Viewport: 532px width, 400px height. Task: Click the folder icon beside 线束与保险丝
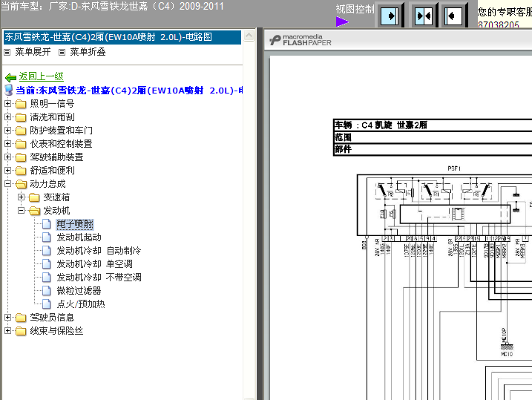pos(21,331)
